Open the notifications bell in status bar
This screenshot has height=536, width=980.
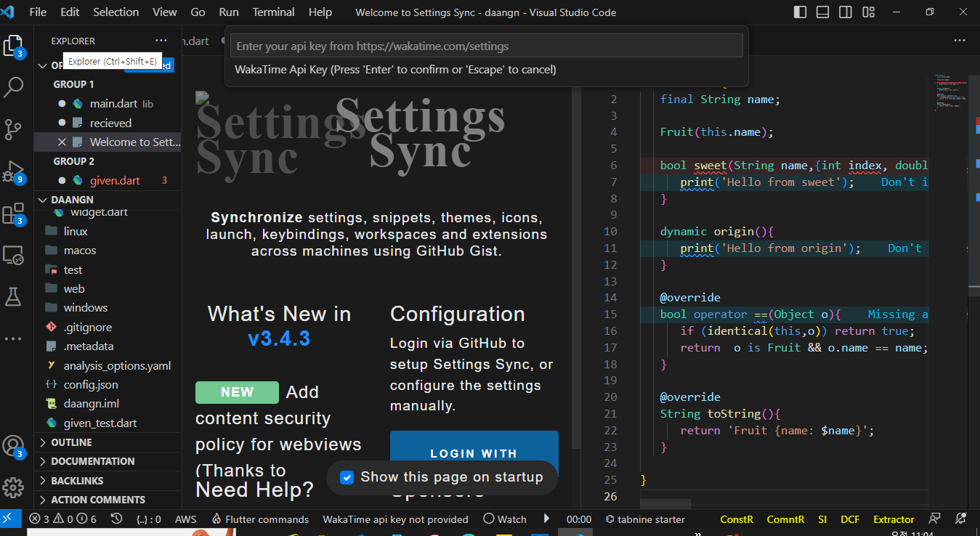pos(962,519)
